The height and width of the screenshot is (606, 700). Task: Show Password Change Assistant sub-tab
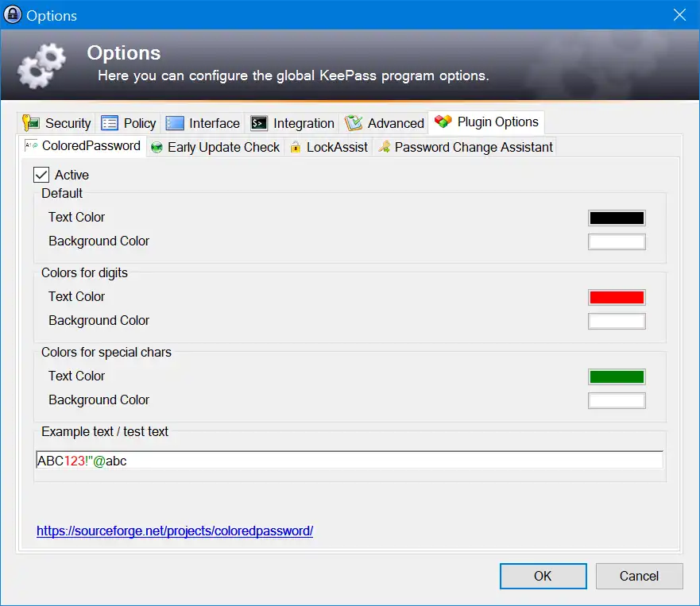[466, 147]
